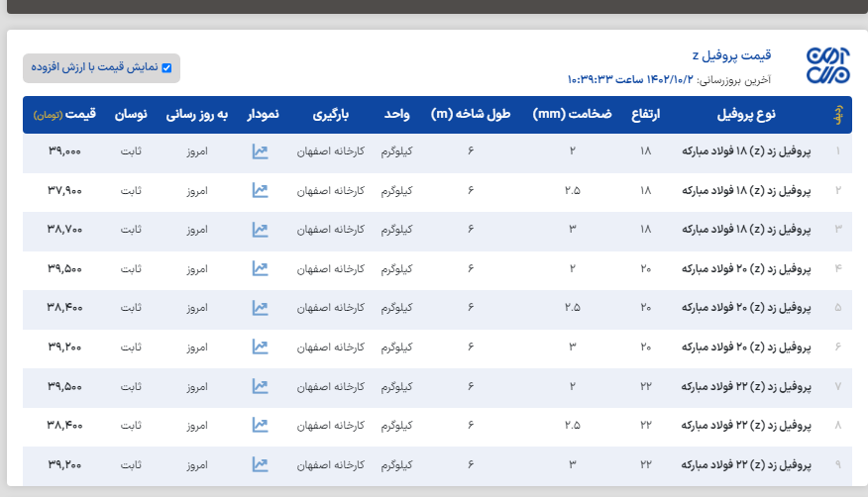Open the chart icon in row 5
The image size is (868, 497).
click(x=260, y=308)
